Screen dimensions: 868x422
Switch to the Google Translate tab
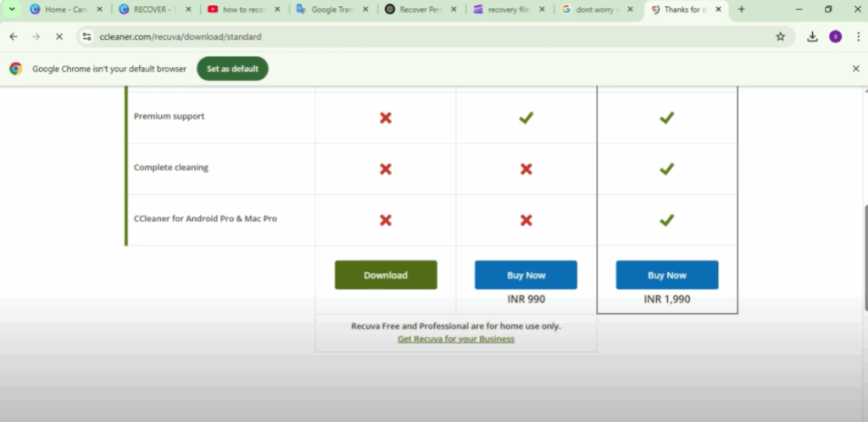[331, 9]
